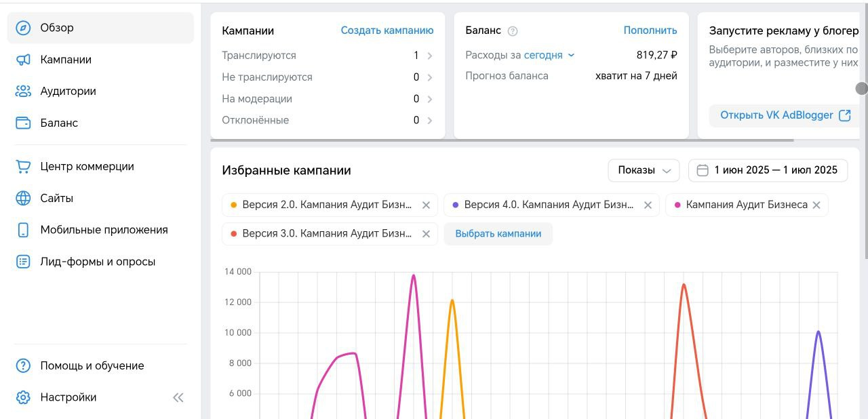Remove Версия 2.0 campaign chip
The image size is (868, 419).
[x=426, y=205]
